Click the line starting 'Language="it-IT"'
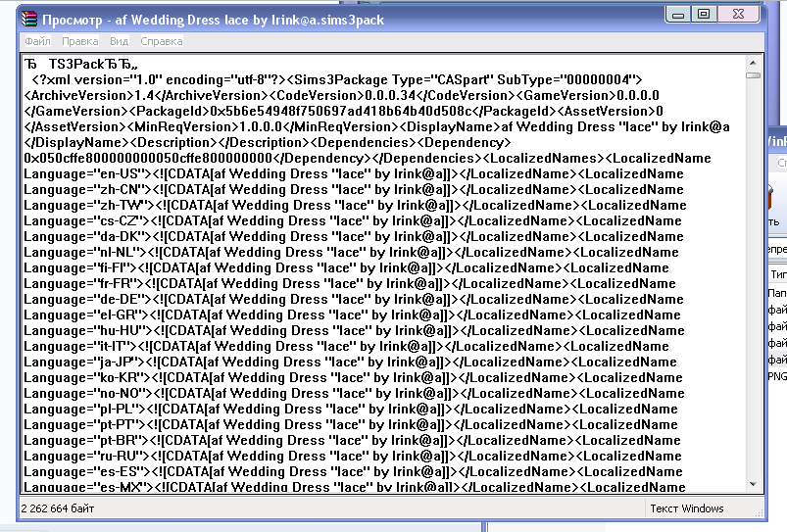787x532 pixels. tap(346, 345)
